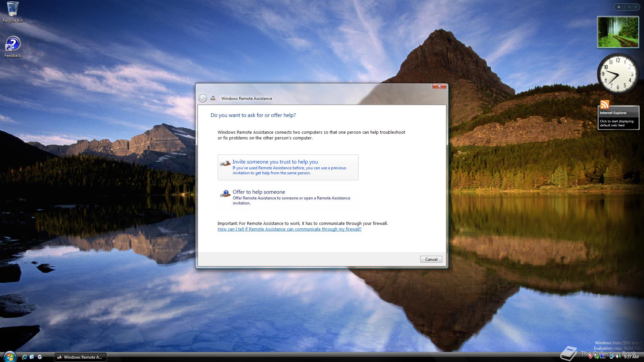The image size is (644, 362).
Task: Click the plus button to add gadgets
Action: pyautogui.click(x=619, y=7)
